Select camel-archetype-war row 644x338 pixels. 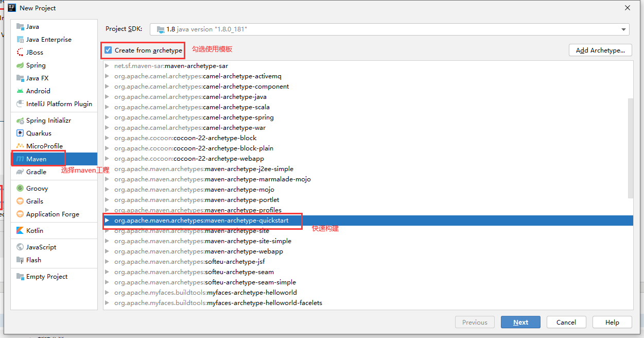click(368, 128)
